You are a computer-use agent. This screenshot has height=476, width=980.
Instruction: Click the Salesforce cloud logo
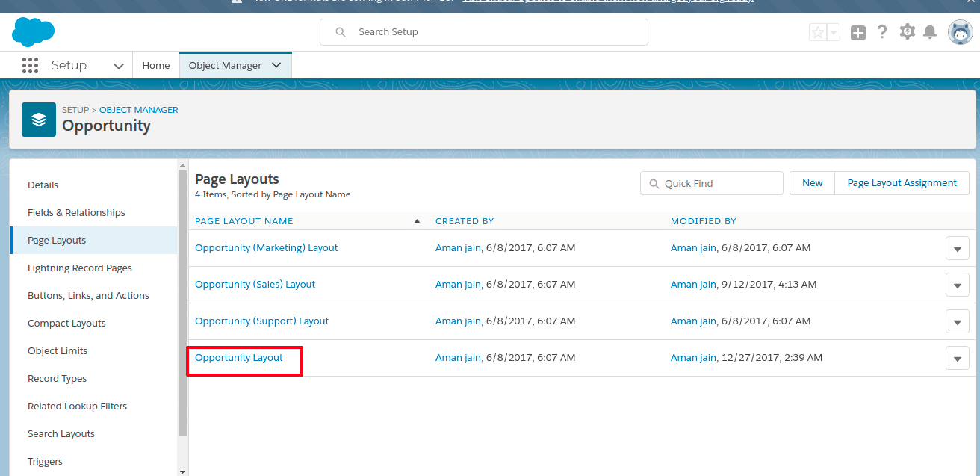click(x=34, y=32)
